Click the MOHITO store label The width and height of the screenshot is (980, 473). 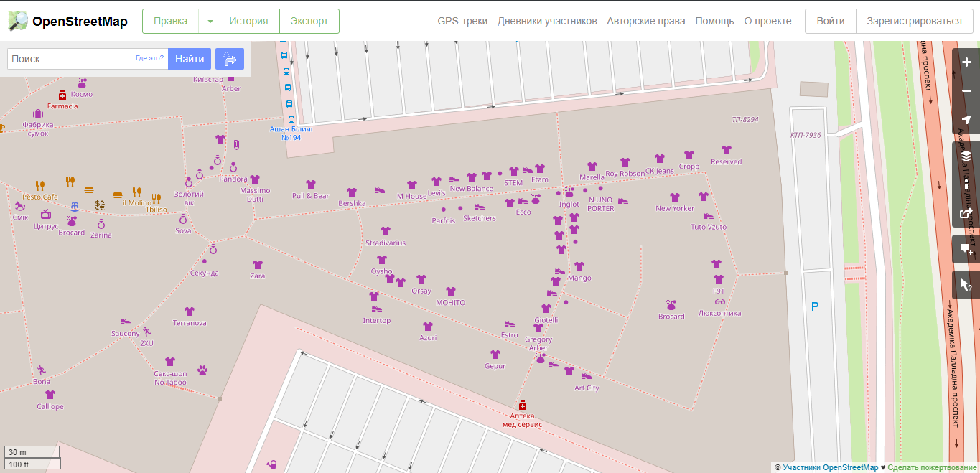(x=451, y=303)
